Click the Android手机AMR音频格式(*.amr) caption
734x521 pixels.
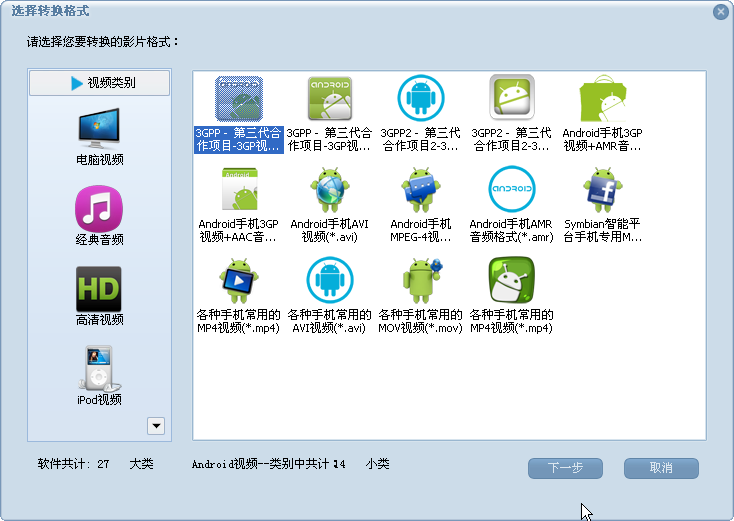click(x=512, y=231)
